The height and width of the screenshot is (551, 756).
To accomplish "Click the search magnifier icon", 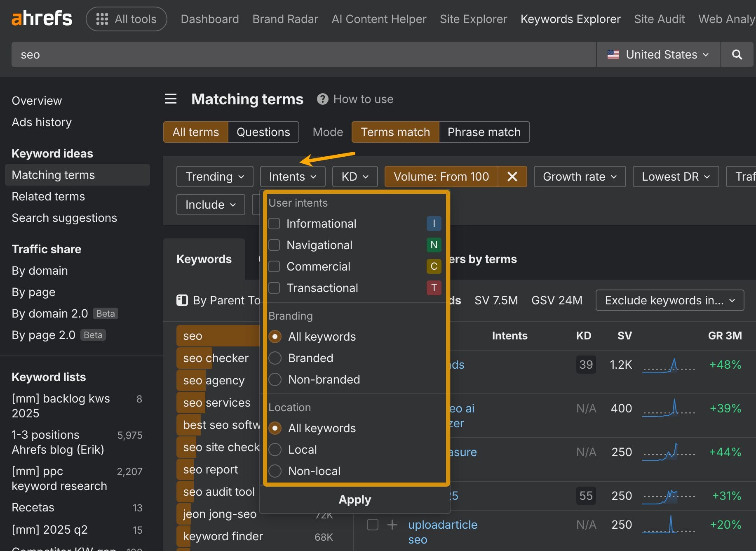I will [x=737, y=54].
